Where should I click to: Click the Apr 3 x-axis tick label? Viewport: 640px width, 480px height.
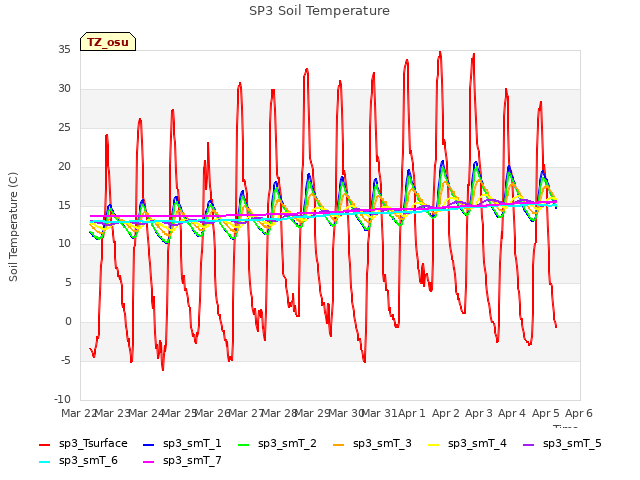point(479,413)
